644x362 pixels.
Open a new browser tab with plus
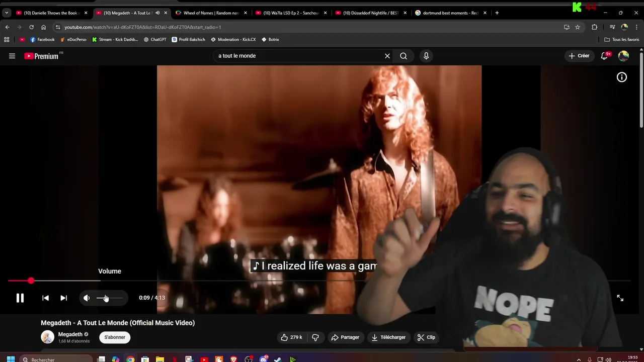pyautogui.click(x=497, y=13)
